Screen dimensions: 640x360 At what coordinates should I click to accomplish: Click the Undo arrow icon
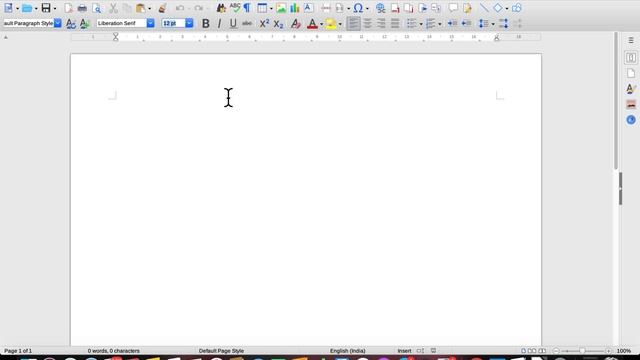(x=180, y=8)
